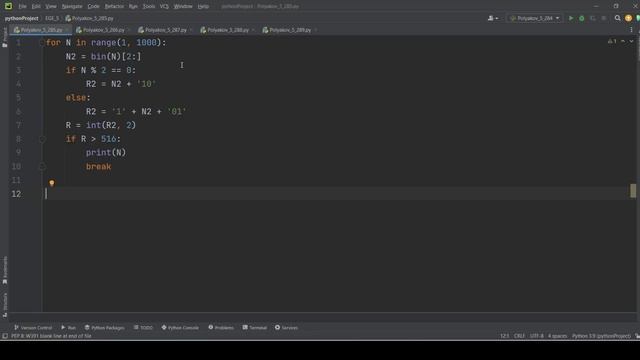Open the VCS menu

pyautogui.click(x=164, y=6)
